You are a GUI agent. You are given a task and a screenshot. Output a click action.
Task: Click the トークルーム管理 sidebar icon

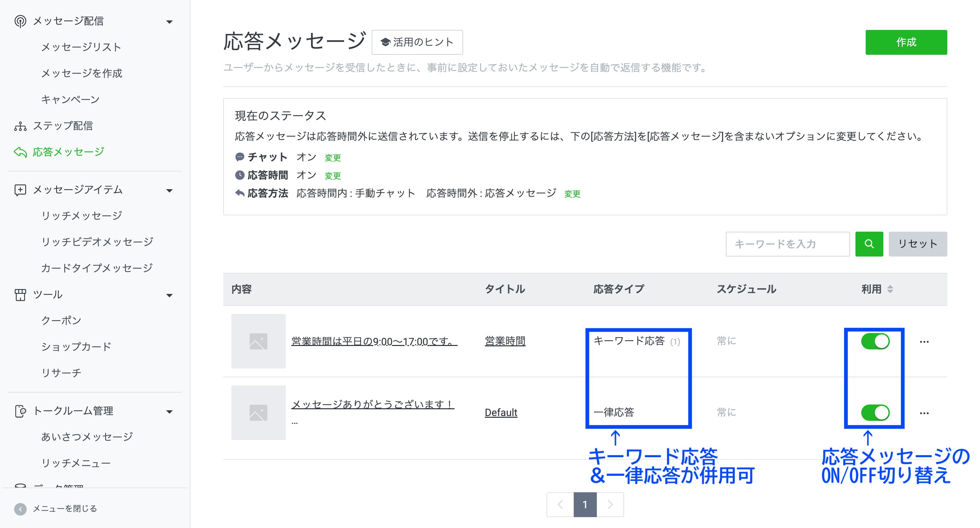click(20, 411)
